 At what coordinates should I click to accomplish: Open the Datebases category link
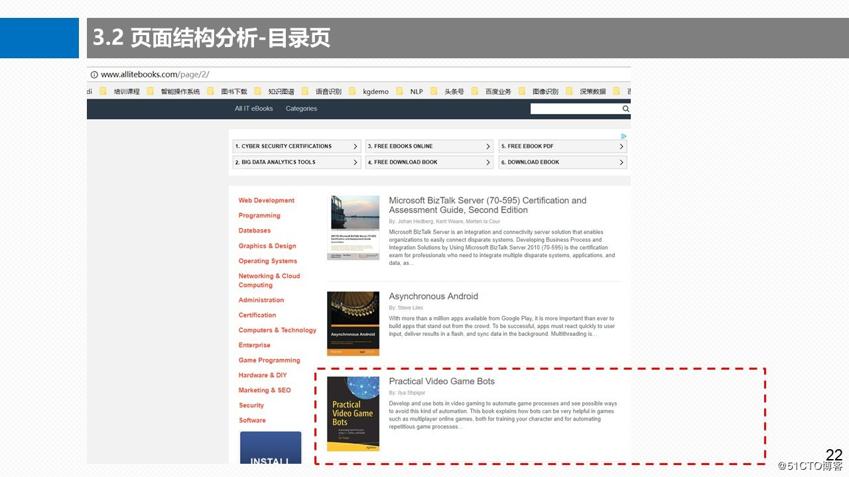click(254, 231)
